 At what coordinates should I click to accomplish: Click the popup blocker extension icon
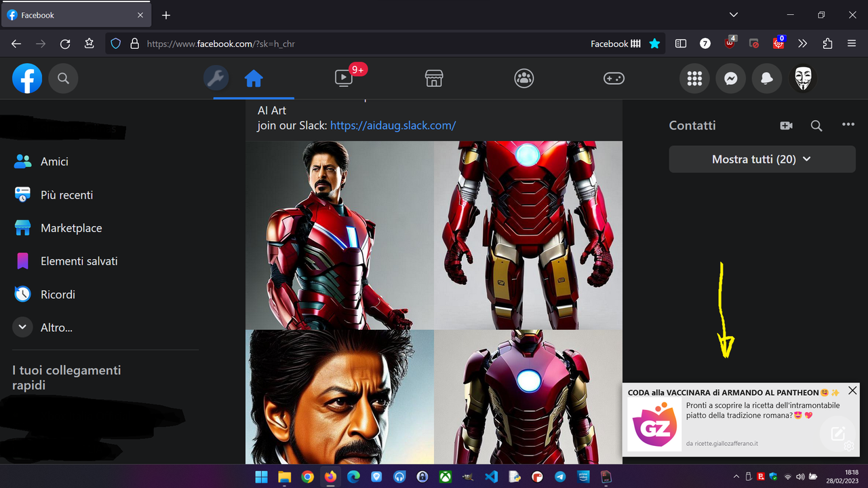(754, 43)
